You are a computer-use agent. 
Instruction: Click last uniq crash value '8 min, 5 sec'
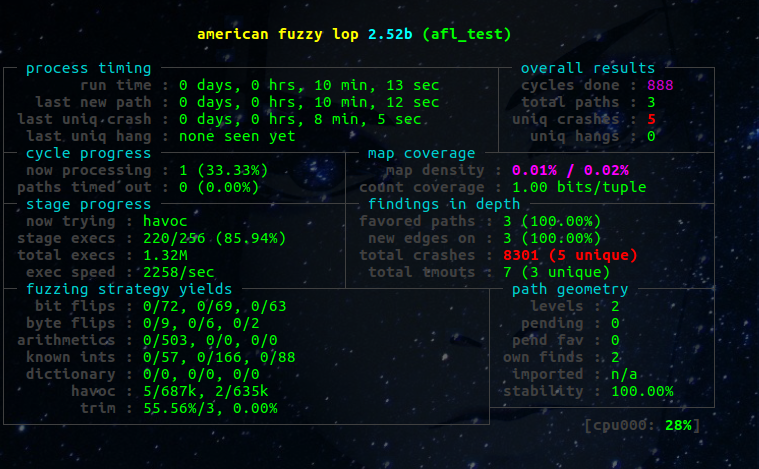pos(368,119)
